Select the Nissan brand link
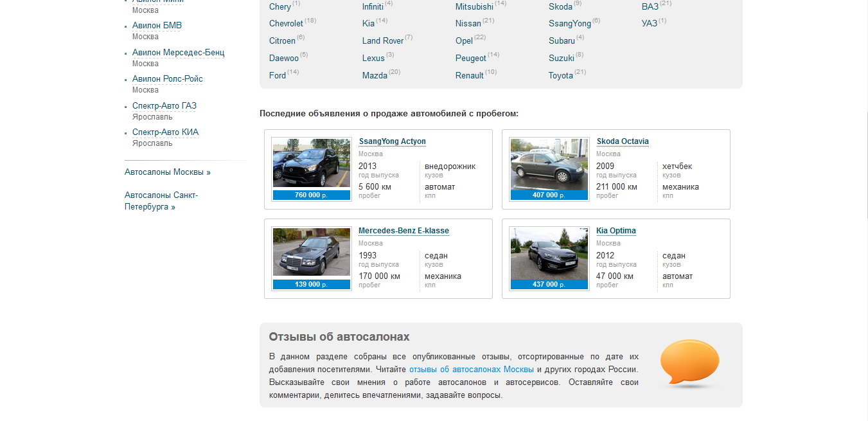The image size is (868, 421). (468, 23)
